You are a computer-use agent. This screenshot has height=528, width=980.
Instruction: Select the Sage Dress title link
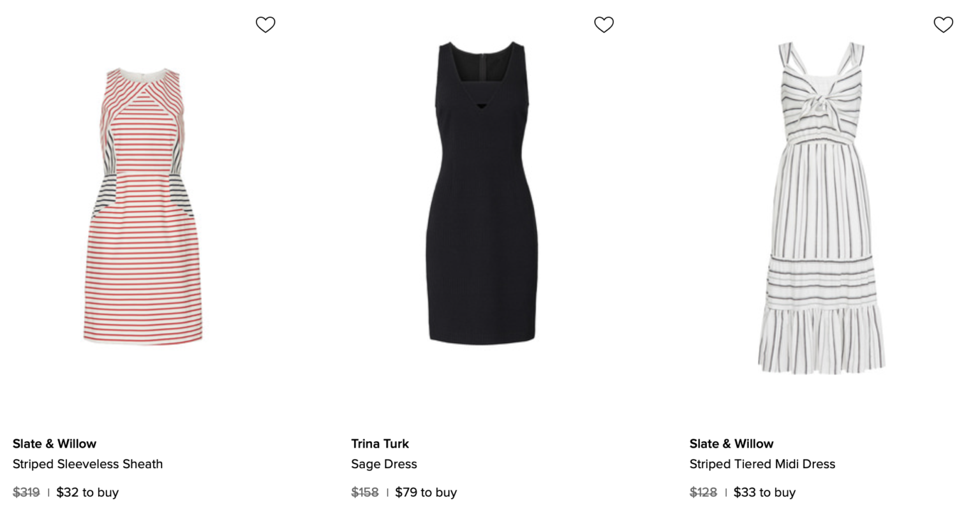pyautogui.click(x=383, y=464)
